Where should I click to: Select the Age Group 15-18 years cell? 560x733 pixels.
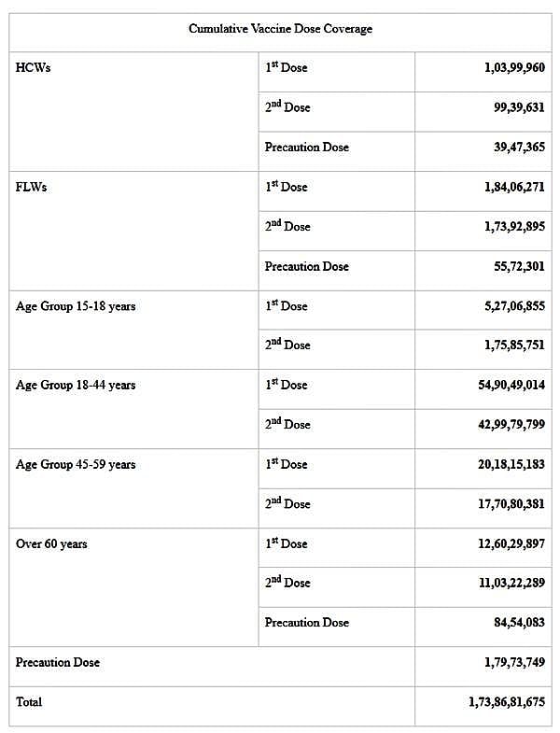point(76,306)
